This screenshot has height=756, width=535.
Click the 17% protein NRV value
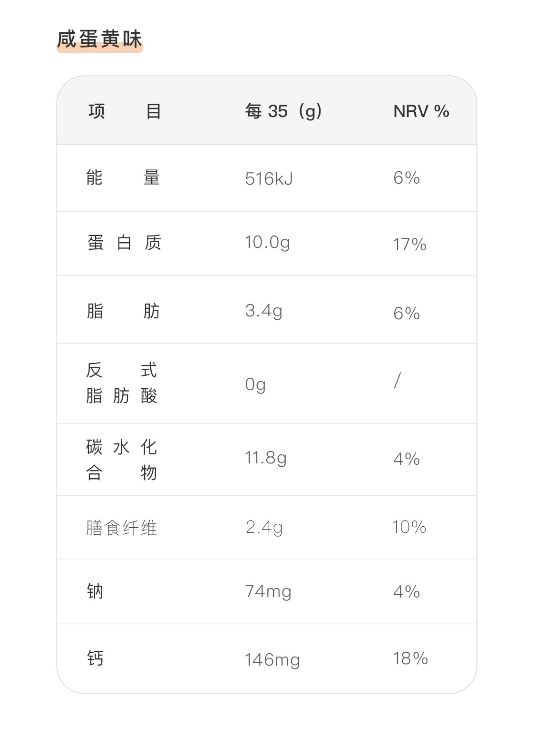tap(409, 245)
